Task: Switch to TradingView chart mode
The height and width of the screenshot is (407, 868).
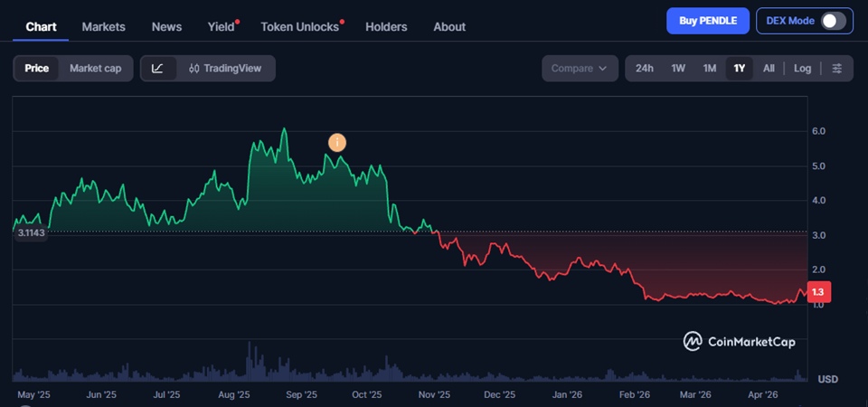Action: pyautogui.click(x=225, y=69)
